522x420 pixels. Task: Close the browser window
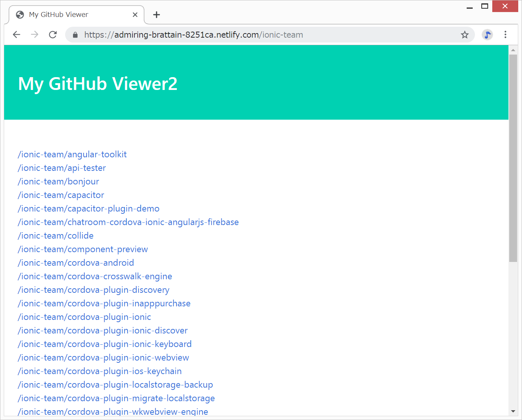(x=505, y=6)
